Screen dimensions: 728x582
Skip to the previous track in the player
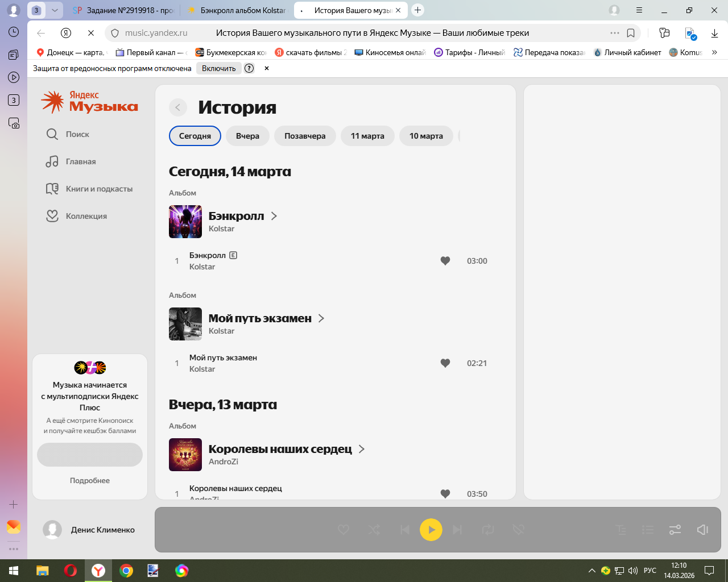pyautogui.click(x=405, y=530)
